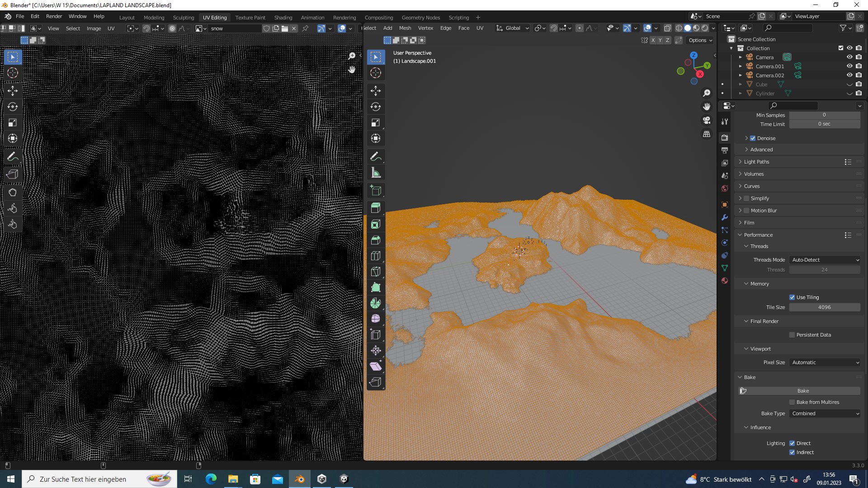Enable Bake from Multires checkbox
The height and width of the screenshot is (488, 868).
click(792, 402)
